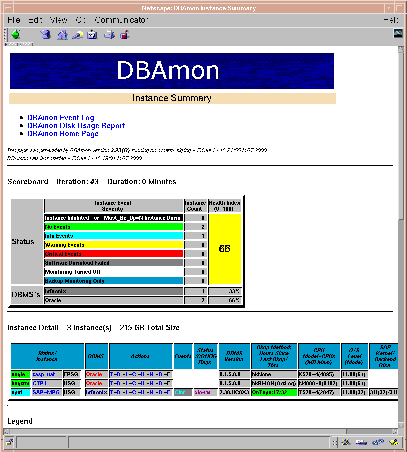This screenshot has height=452, width=407.
Task: Open the DBAmon Event Log link
Action: point(61,117)
